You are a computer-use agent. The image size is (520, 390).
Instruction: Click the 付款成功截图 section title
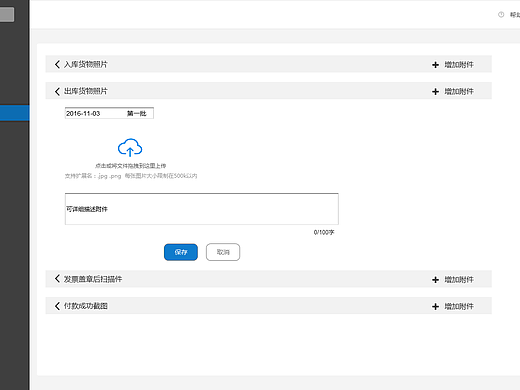86,306
